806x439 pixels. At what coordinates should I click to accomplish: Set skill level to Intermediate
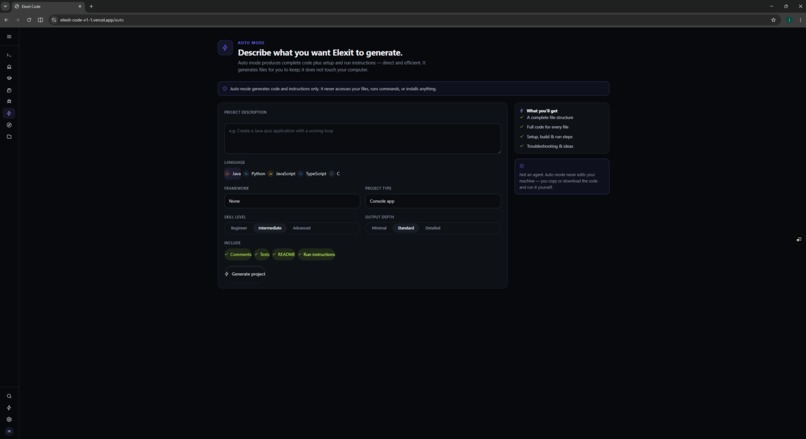click(x=269, y=228)
